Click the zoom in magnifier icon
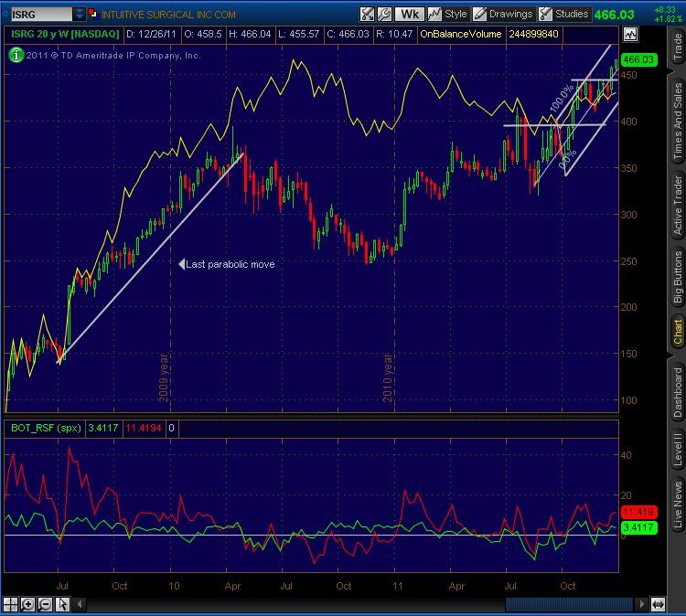This screenshot has width=686, height=616. [x=27, y=604]
